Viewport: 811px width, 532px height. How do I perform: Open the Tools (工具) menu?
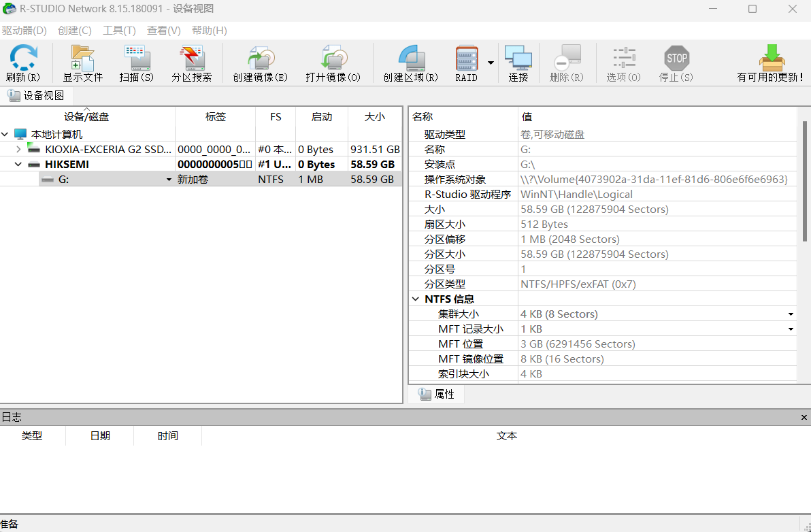point(119,31)
